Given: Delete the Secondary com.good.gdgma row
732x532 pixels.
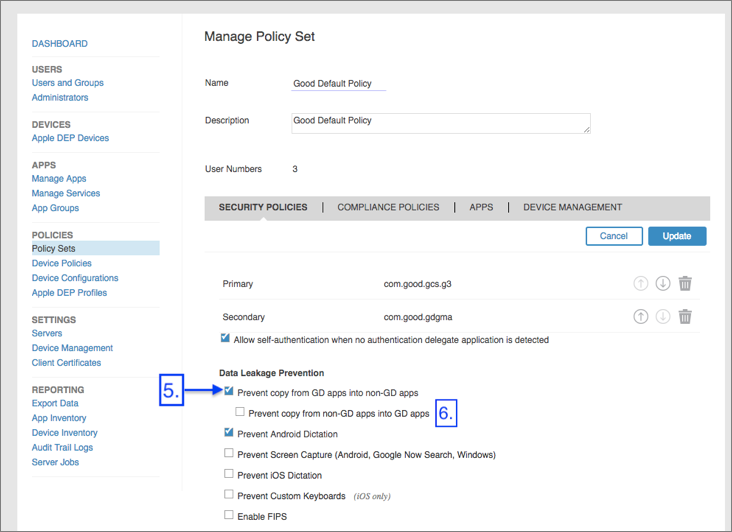Looking at the screenshot, I should 685,317.
